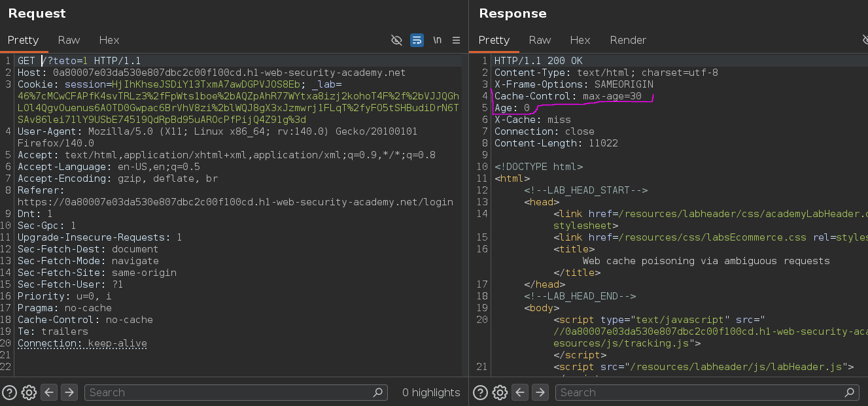The image size is (868, 406).
Task: Click the Web cache poisoning title text
Action: (x=706, y=261)
